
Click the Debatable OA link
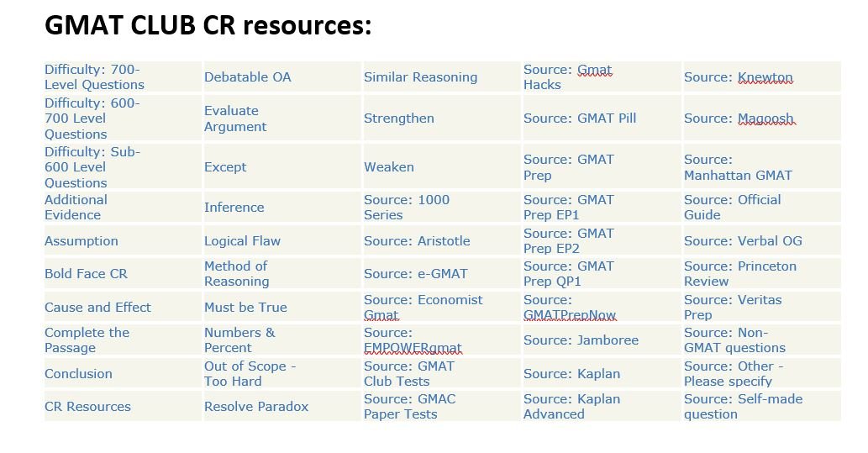[x=248, y=76]
